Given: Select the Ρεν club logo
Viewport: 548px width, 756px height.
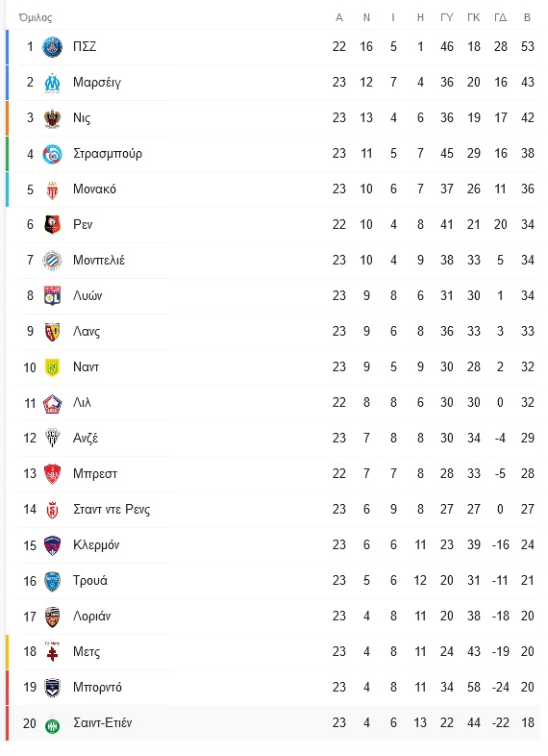Looking at the screenshot, I should click(x=52, y=225).
